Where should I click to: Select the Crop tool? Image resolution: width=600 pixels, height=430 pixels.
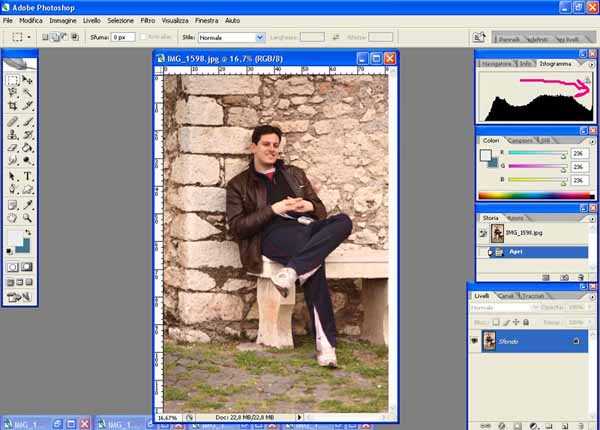click(x=13, y=105)
